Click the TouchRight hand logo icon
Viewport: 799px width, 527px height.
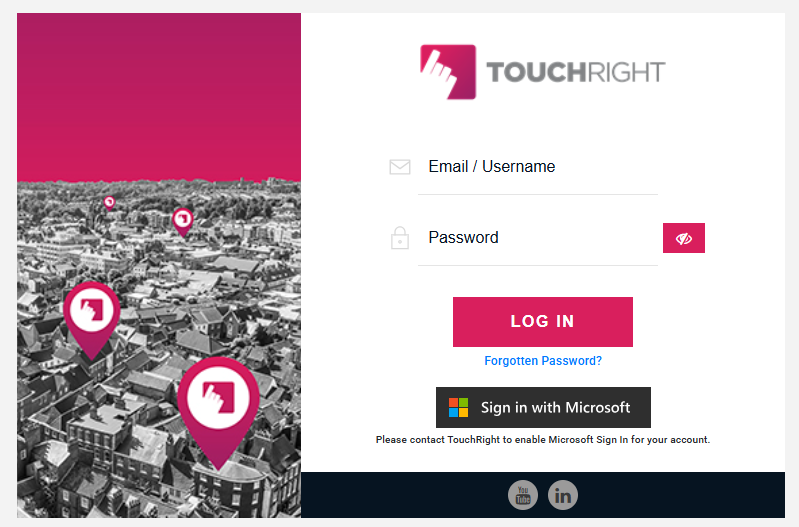pyautogui.click(x=447, y=72)
